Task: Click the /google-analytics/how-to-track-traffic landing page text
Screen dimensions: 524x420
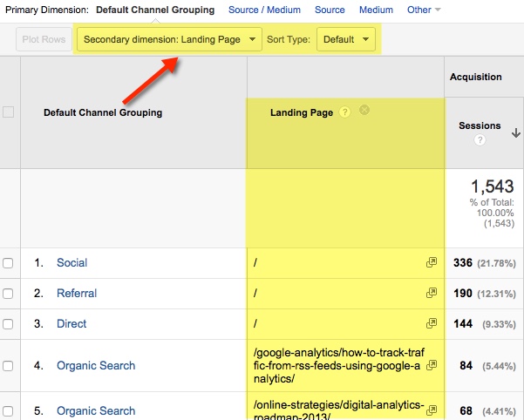Action: point(338,366)
